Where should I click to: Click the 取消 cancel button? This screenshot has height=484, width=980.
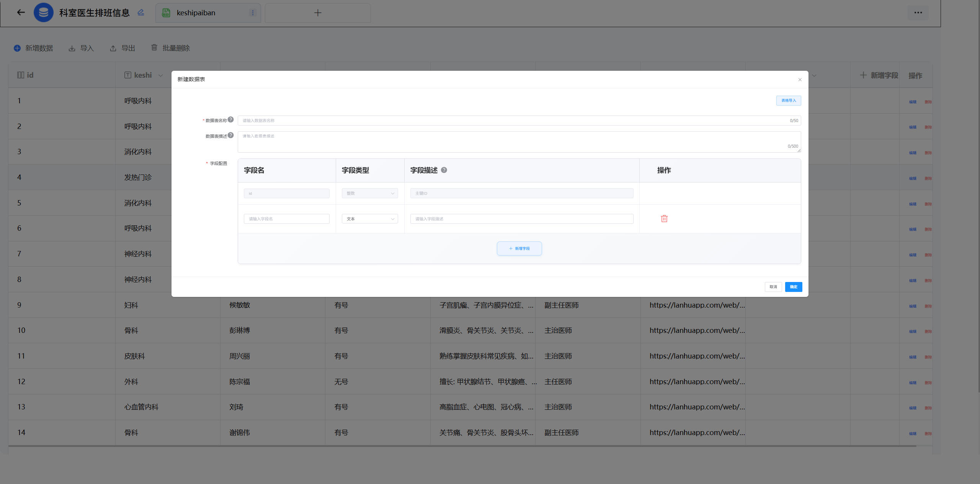coord(773,287)
